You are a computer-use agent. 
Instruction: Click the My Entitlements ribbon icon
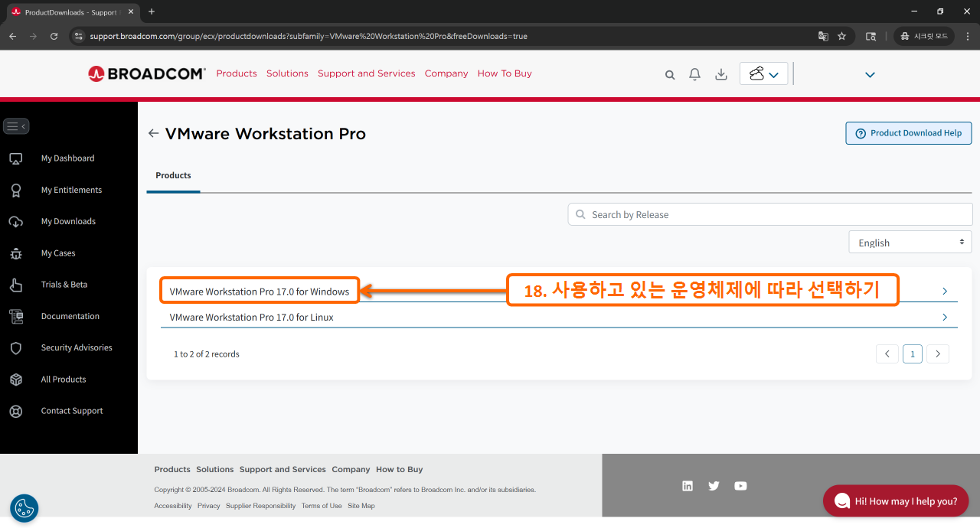pyautogui.click(x=15, y=190)
